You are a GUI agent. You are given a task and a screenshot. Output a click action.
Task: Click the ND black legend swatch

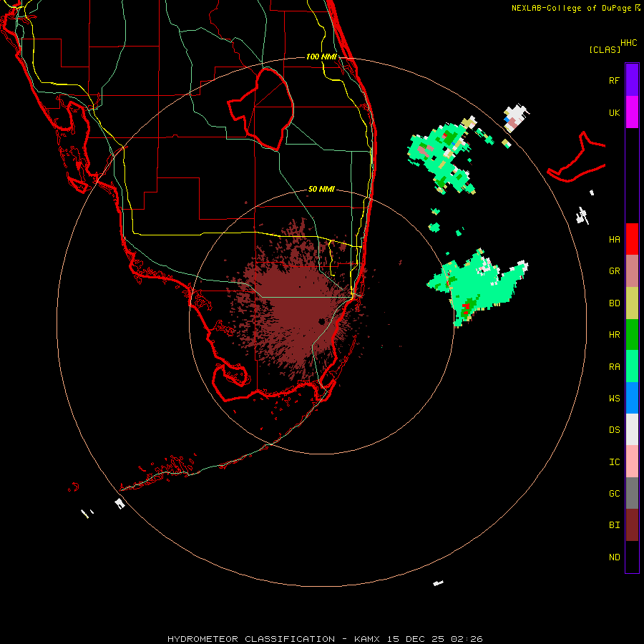(x=632, y=557)
